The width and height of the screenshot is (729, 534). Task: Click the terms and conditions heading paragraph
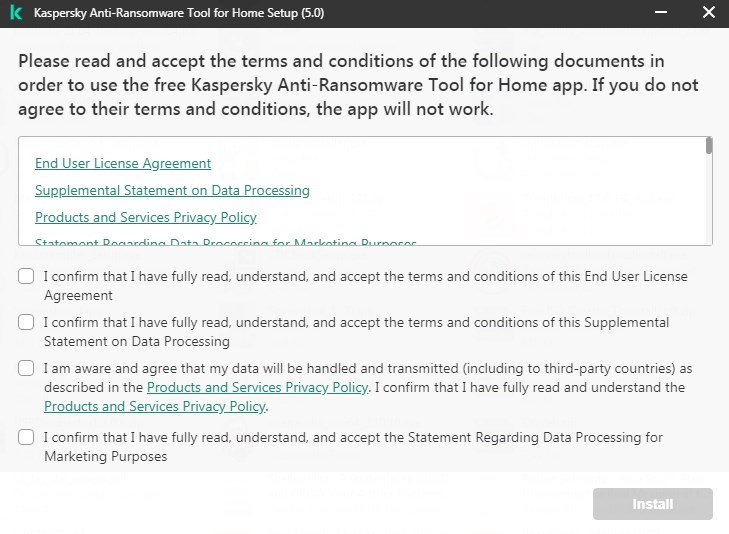pyautogui.click(x=358, y=85)
